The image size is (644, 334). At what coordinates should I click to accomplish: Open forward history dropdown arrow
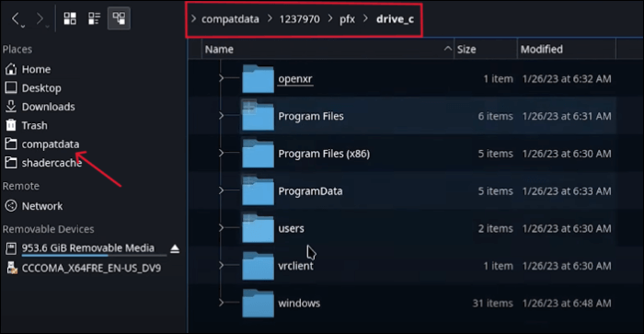[48, 27]
